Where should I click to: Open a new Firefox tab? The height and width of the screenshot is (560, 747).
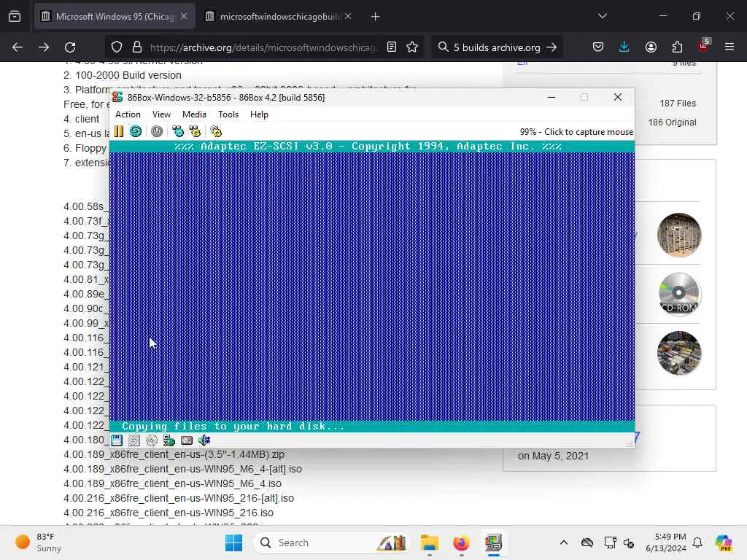coord(376,17)
